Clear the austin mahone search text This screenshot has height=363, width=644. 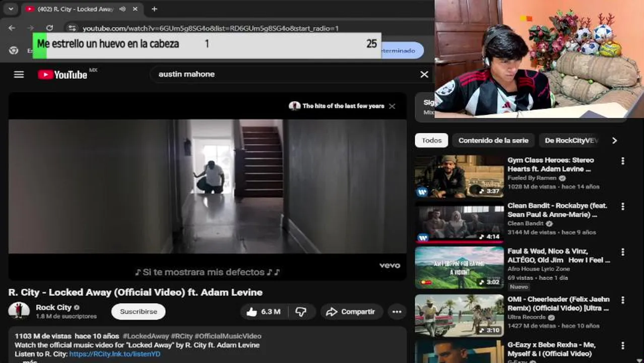pyautogui.click(x=424, y=74)
